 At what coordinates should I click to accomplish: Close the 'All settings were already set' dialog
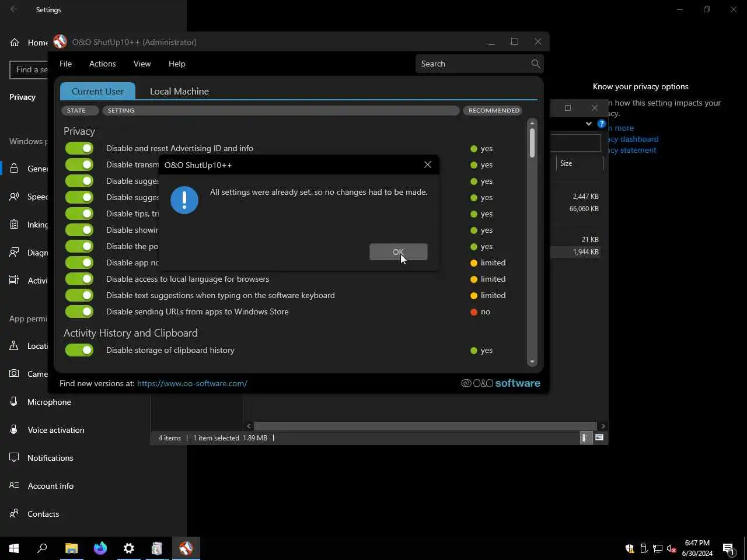428,165
